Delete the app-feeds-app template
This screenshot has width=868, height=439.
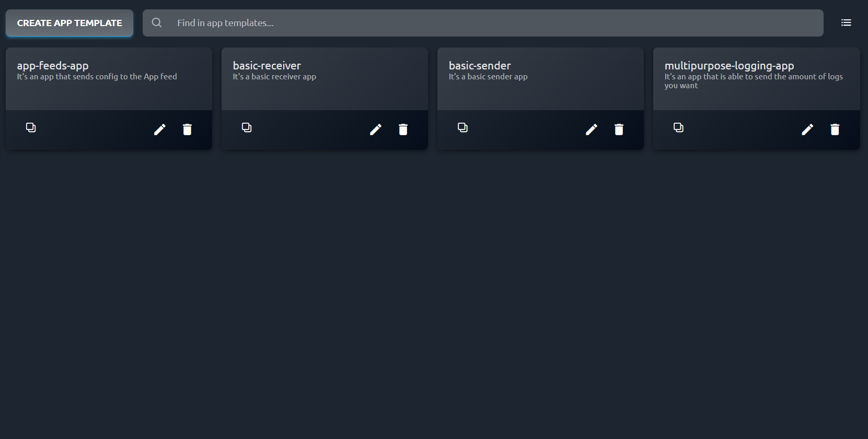pyautogui.click(x=187, y=129)
